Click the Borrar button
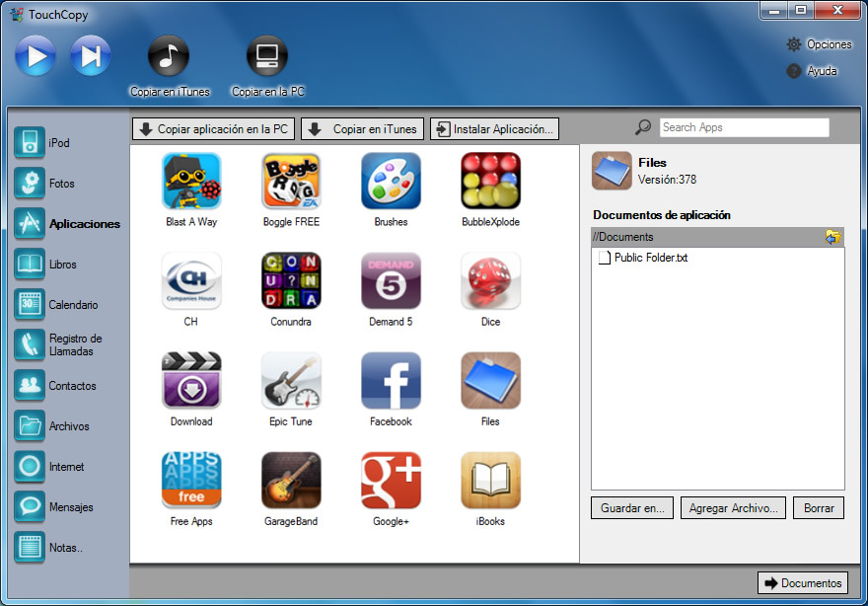868x606 pixels. coord(819,508)
